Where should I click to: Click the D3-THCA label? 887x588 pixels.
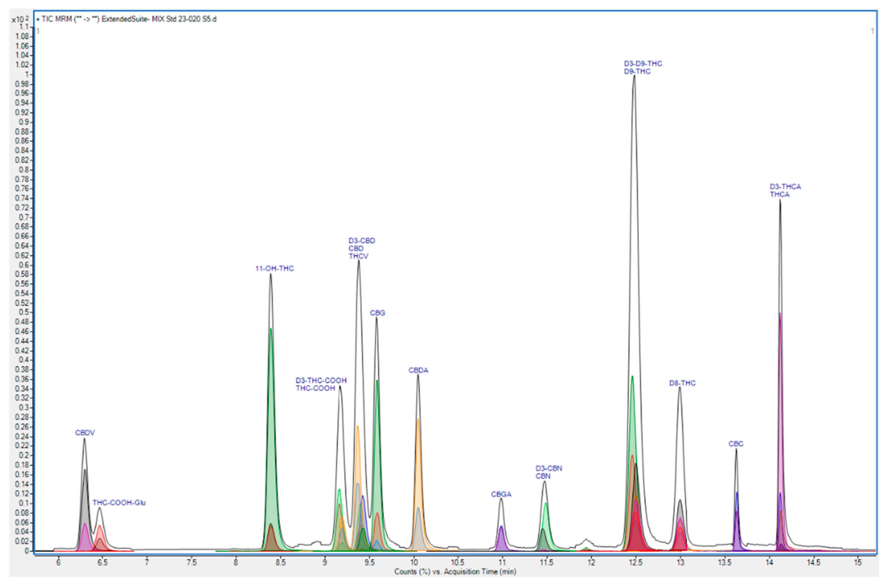click(x=785, y=187)
